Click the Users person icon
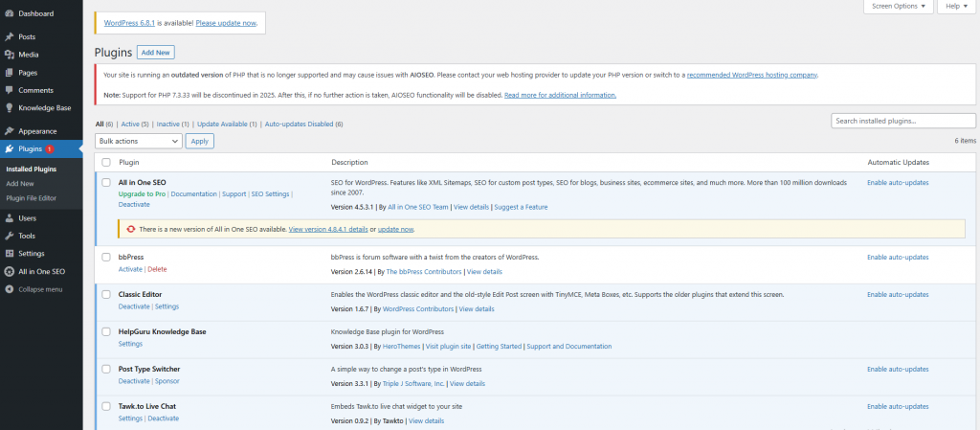Image resolution: width=980 pixels, height=430 pixels. tap(10, 218)
